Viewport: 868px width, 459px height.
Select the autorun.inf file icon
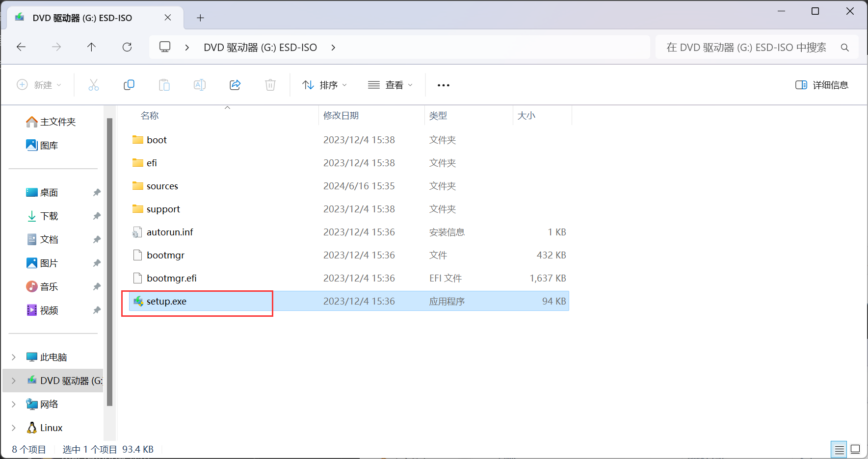coord(138,232)
